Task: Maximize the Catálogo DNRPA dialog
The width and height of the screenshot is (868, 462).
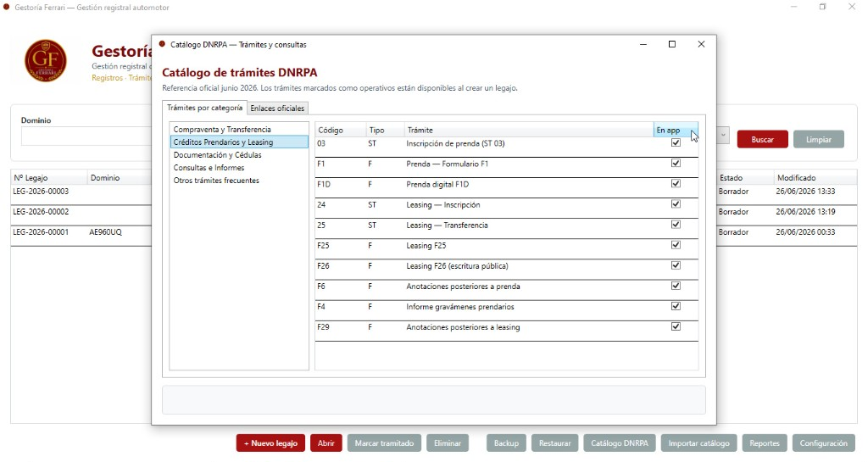Action: point(672,44)
